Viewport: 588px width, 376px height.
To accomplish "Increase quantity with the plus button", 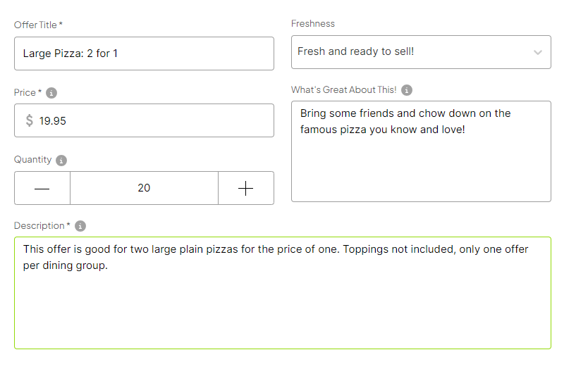I will pos(245,188).
